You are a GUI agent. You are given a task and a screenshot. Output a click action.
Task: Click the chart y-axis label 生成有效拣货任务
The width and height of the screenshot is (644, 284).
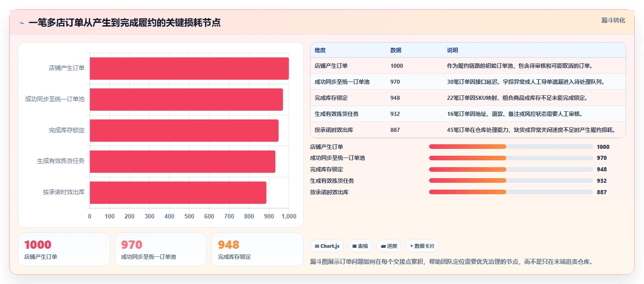point(61,161)
